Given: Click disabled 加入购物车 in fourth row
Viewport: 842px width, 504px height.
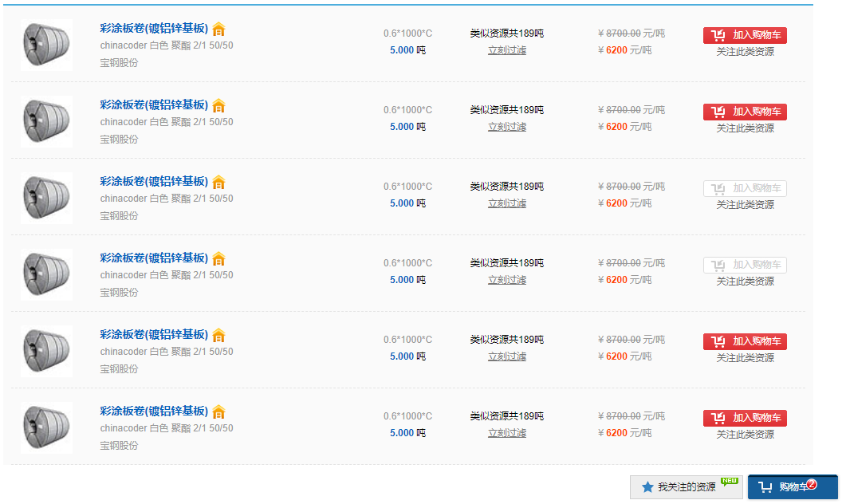Looking at the screenshot, I should click(745, 265).
